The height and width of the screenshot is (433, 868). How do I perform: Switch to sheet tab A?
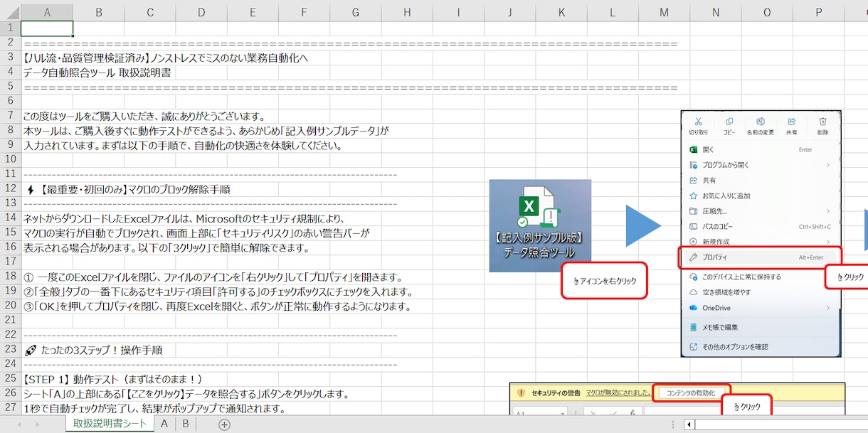coord(164,424)
